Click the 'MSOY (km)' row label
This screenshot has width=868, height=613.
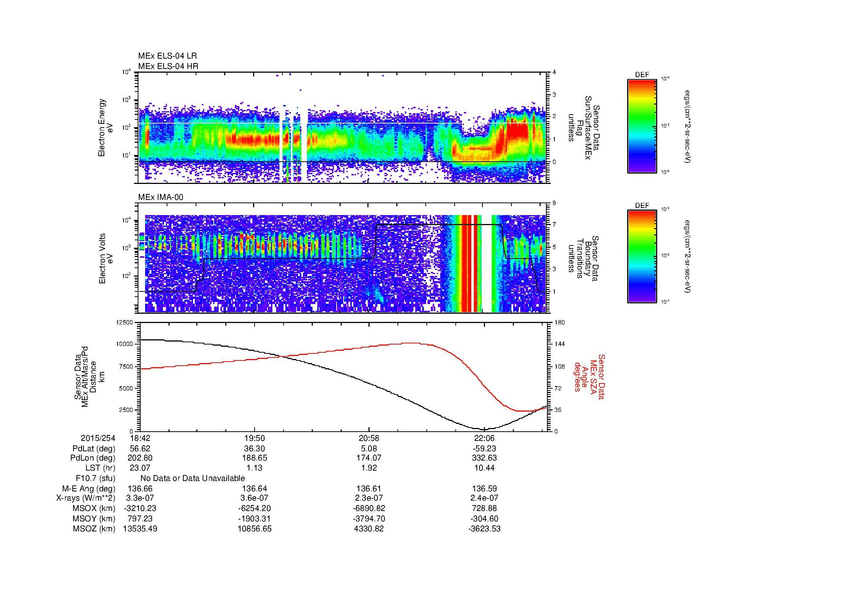click(94, 518)
